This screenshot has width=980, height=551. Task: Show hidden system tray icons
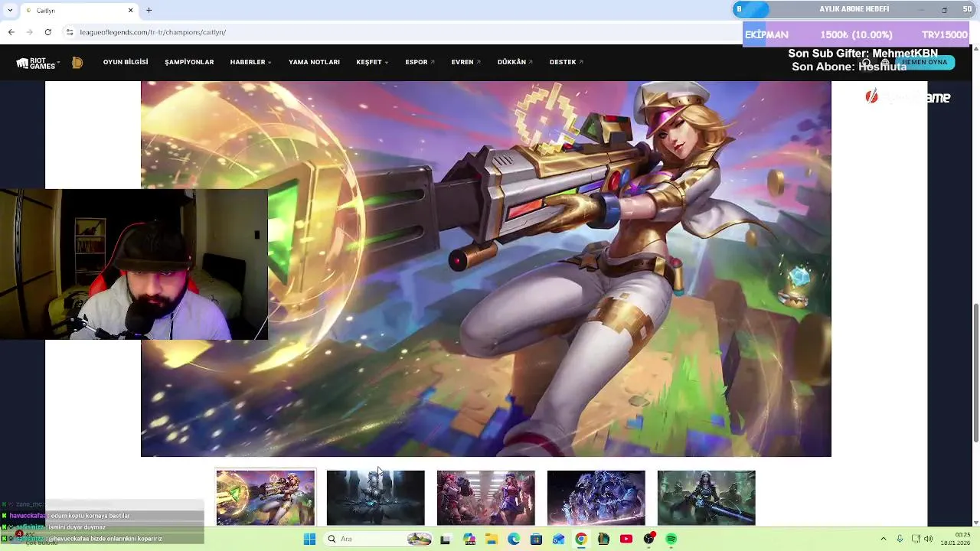click(883, 540)
